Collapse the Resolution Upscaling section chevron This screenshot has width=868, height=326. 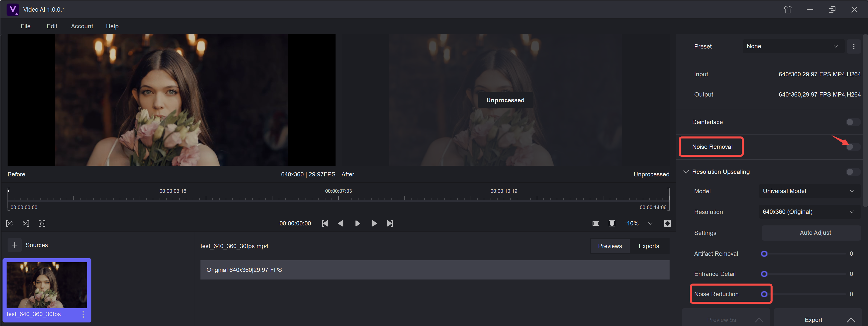coord(686,172)
